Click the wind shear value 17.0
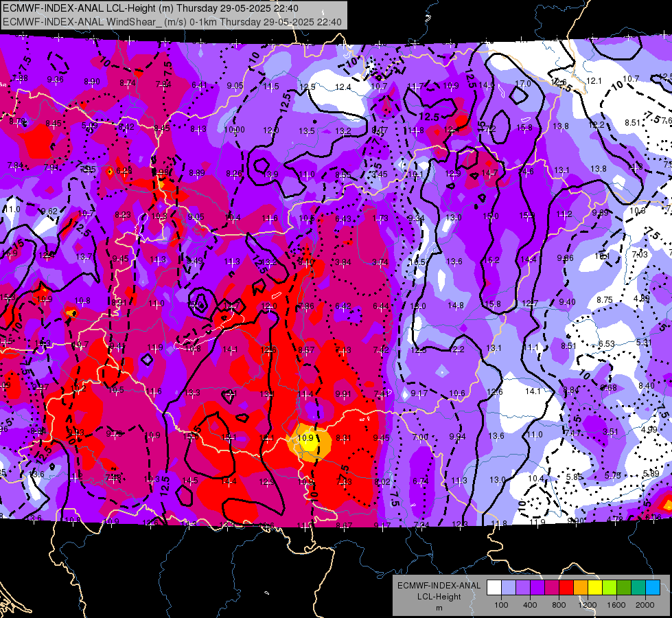The height and width of the screenshot is (618, 672). [x=523, y=84]
